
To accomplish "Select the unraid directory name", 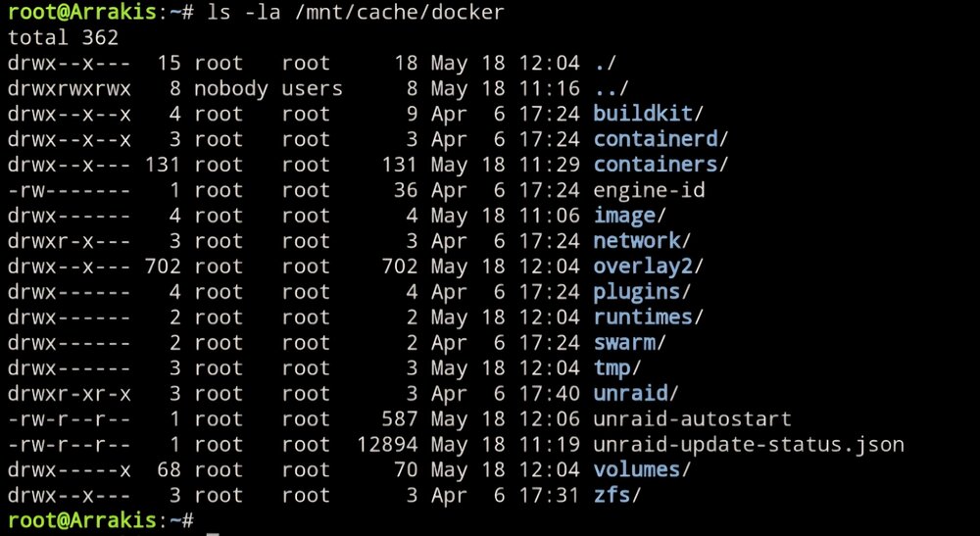I will click(x=630, y=394).
